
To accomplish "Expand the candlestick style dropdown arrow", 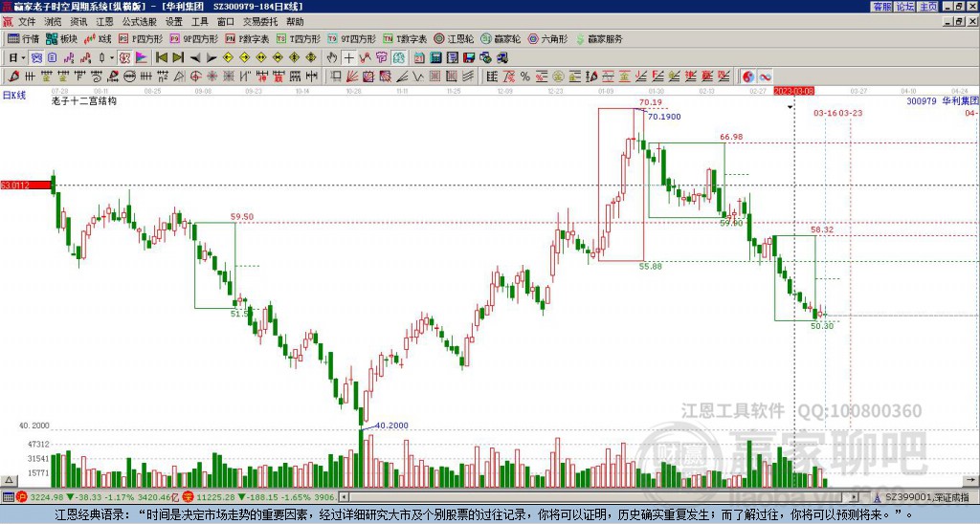I will (112, 57).
